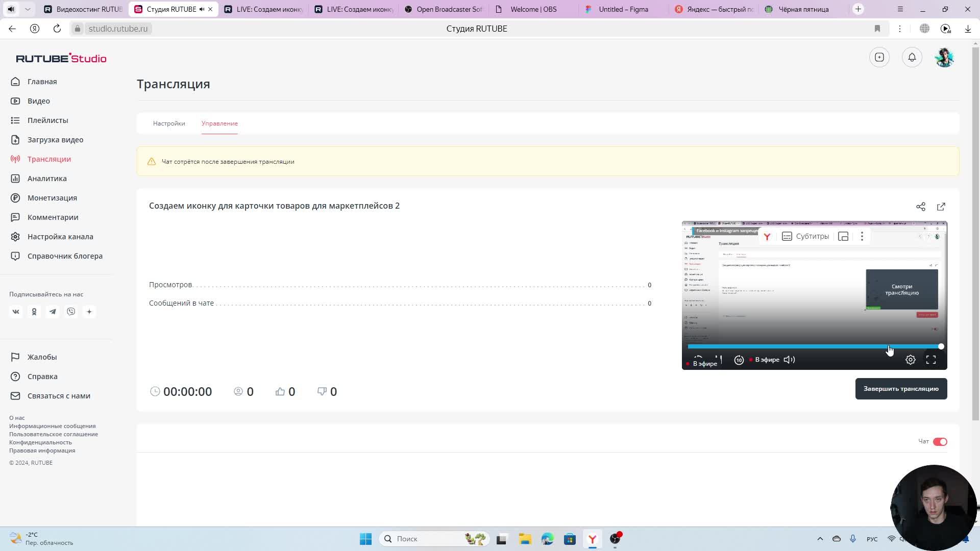Disable the Чат toggle switch
The height and width of the screenshot is (551, 980).
pos(940,442)
